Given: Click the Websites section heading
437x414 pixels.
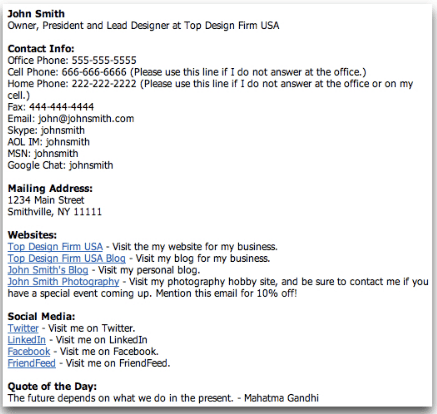Looking at the screenshot, I should (x=32, y=235).
